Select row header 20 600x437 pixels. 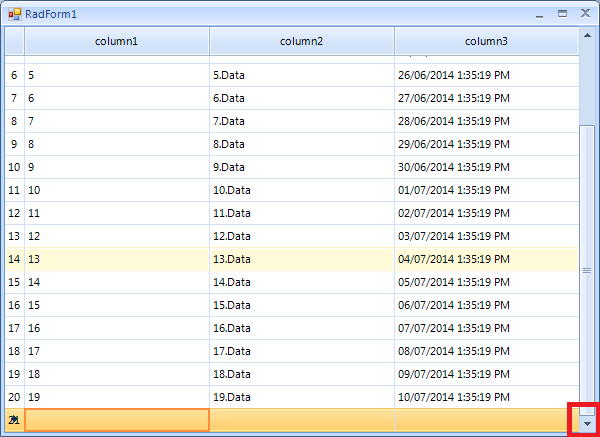15,397
